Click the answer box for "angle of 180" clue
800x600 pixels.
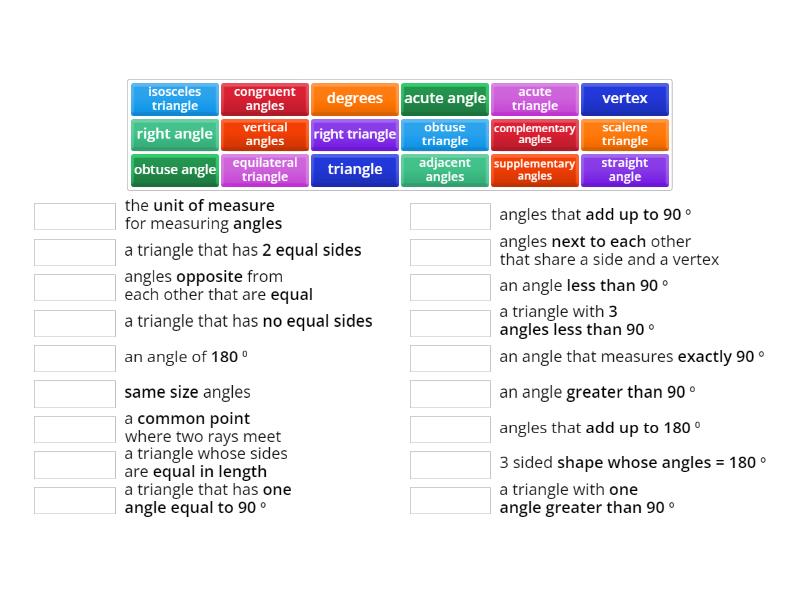tap(73, 357)
